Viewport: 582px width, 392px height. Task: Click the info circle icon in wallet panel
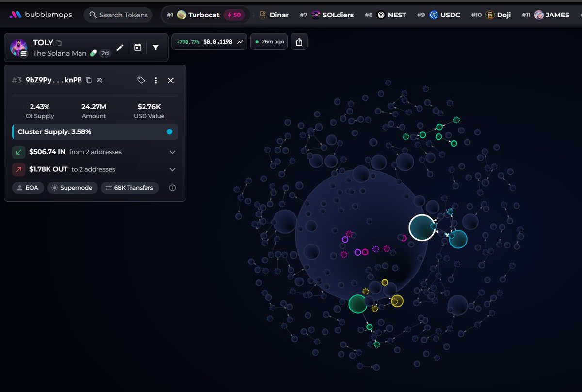point(172,188)
